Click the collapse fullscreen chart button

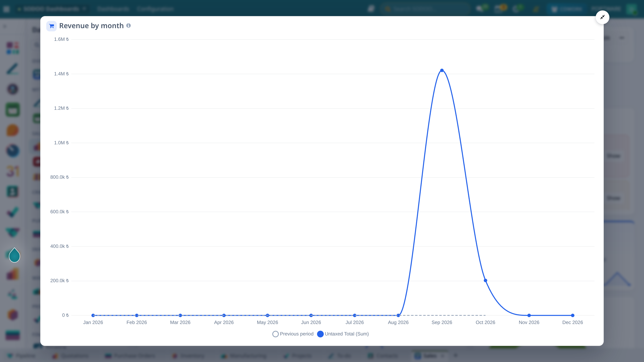click(x=602, y=17)
